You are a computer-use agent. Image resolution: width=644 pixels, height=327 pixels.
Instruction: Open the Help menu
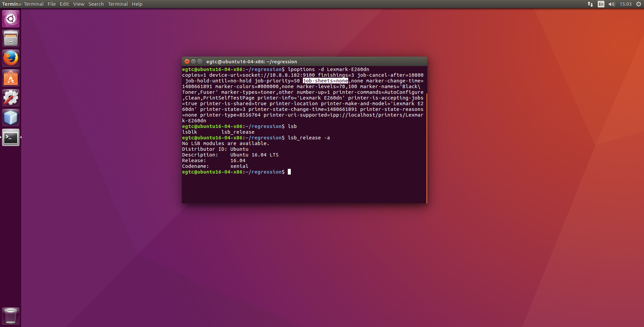137,4
